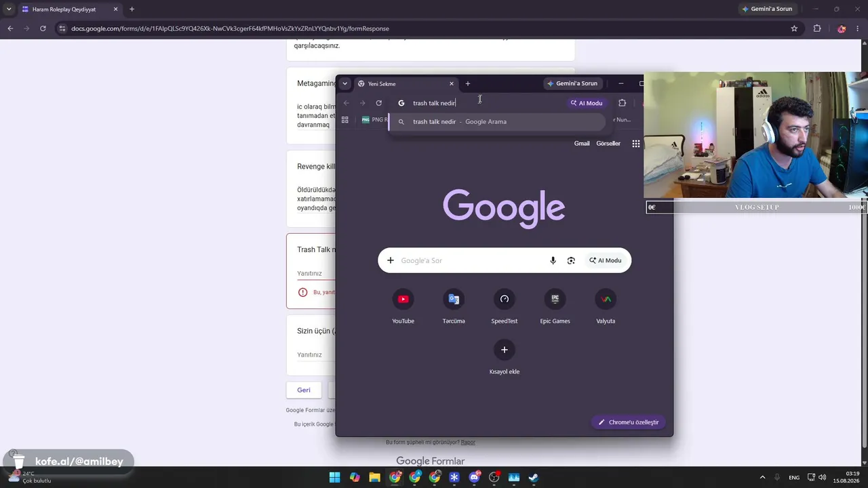The width and height of the screenshot is (868, 488).
Task: Open the Gmail link
Action: 582,144
